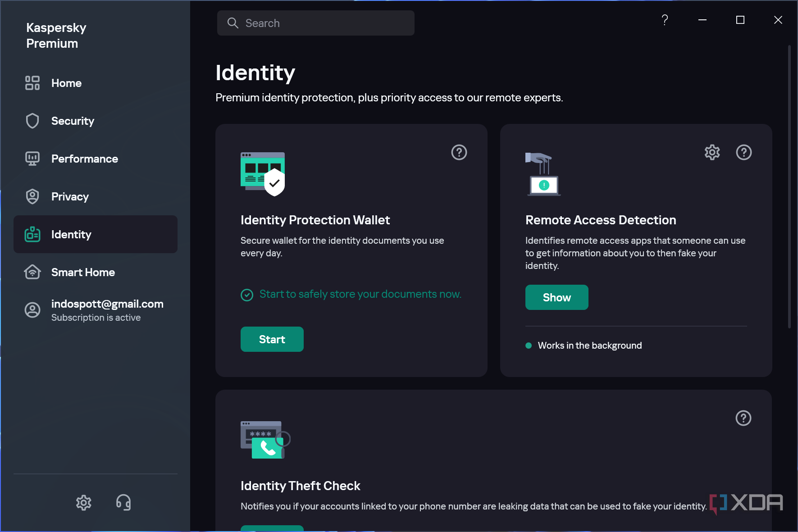Click the Identity Protection Wallet heading
The width and height of the screenshot is (798, 532).
pyautogui.click(x=315, y=220)
